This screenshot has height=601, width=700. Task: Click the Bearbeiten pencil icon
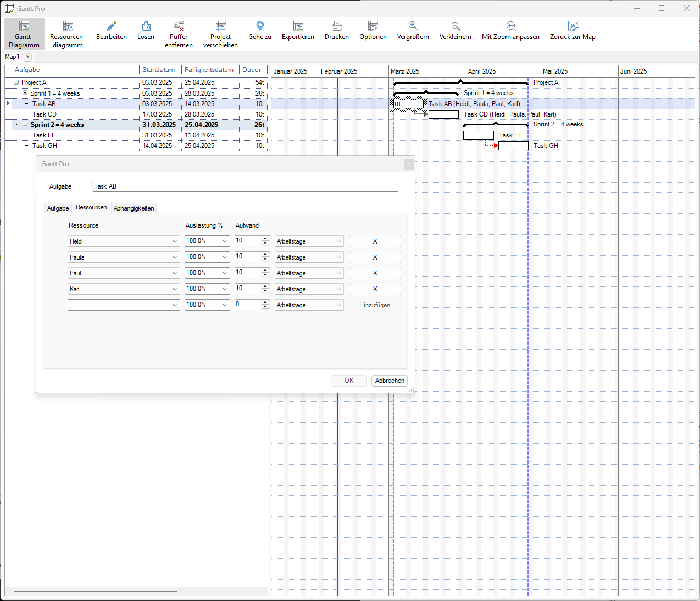pos(112,26)
